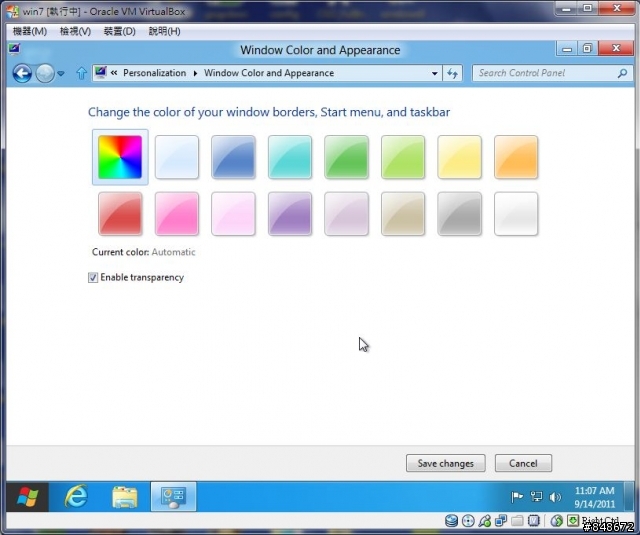Click VirtualBox hard disk status icon
640x535 pixels.
[x=451, y=521]
